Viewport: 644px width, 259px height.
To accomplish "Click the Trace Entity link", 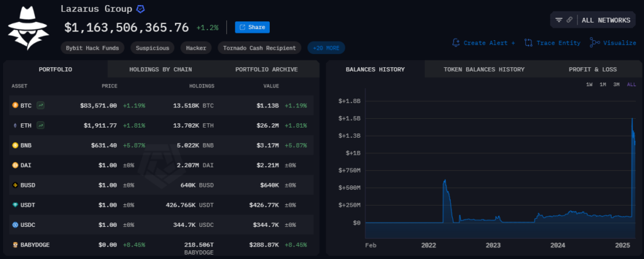I will 558,43.
